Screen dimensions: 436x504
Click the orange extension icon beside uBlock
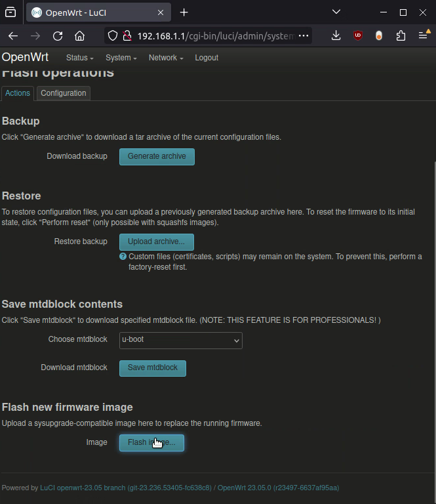click(x=379, y=35)
